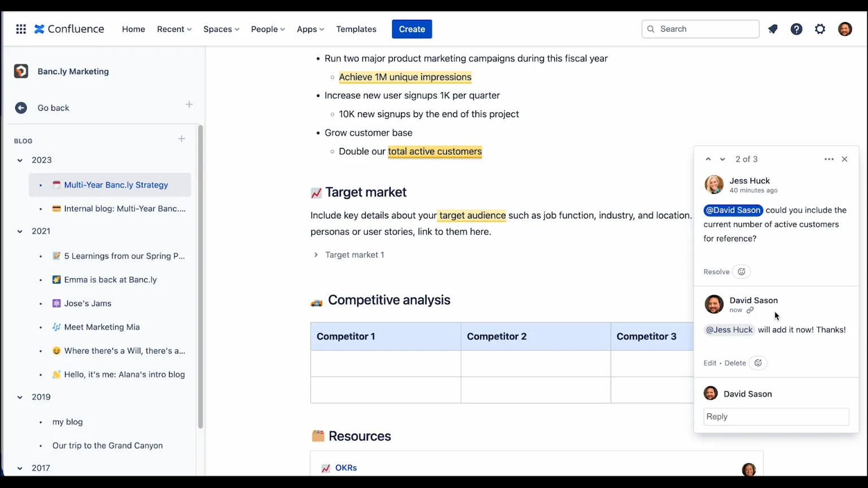Open Meet Marketing Mia blog post
The width and height of the screenshot is (868, 488).
(x=102, y=327)
